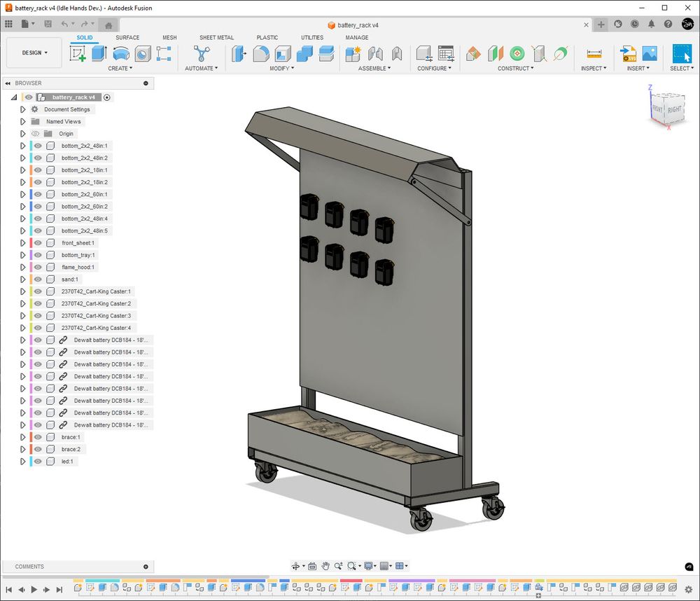This screenshot has height=601, width=700.
Task: Select the Measure tool
Action: click(594, 54)
